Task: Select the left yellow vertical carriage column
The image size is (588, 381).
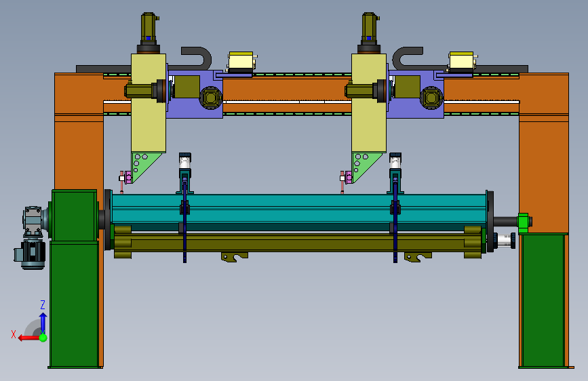Action: coord(149,103)
